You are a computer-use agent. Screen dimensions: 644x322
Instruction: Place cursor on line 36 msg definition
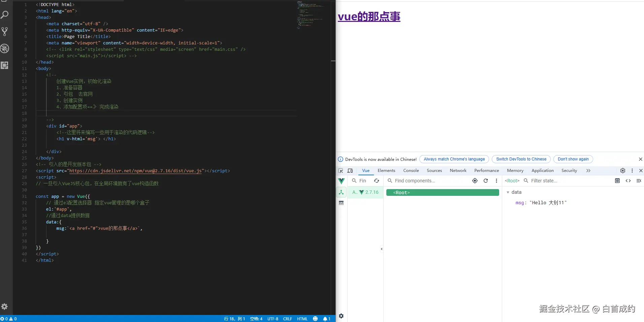[x=99, y=228]
